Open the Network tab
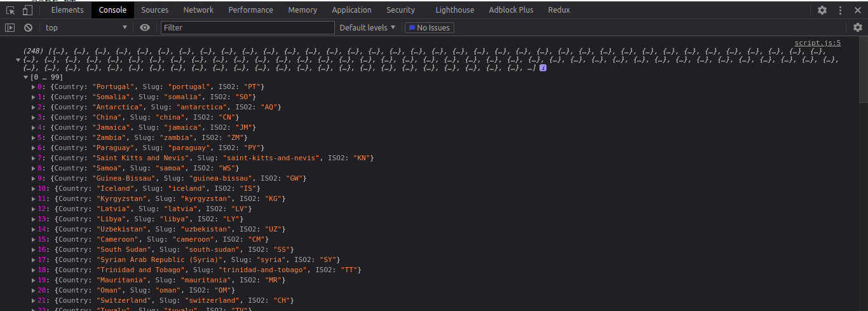Image resolution: width=868 pixels, height=311 pixels. pos(198,10)
